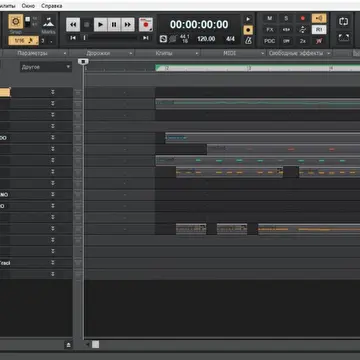Open the 1/16 snap resolution selector
The image size is (360, 360).
pyautogui.click(x=23, y=41)
